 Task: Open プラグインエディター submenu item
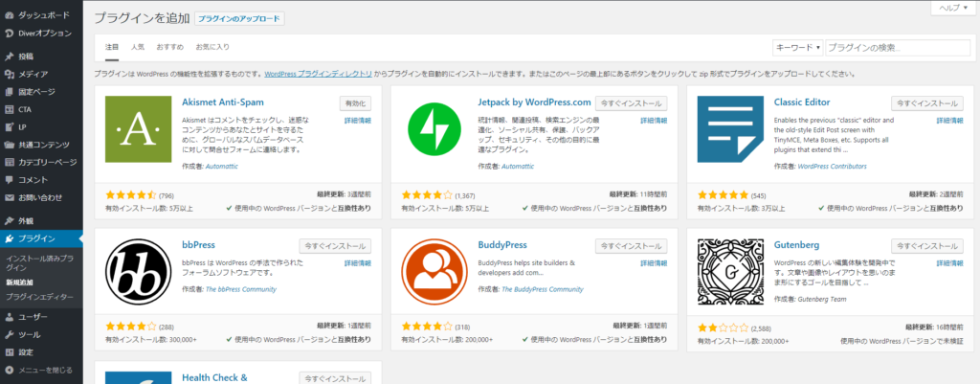(39, 297)
